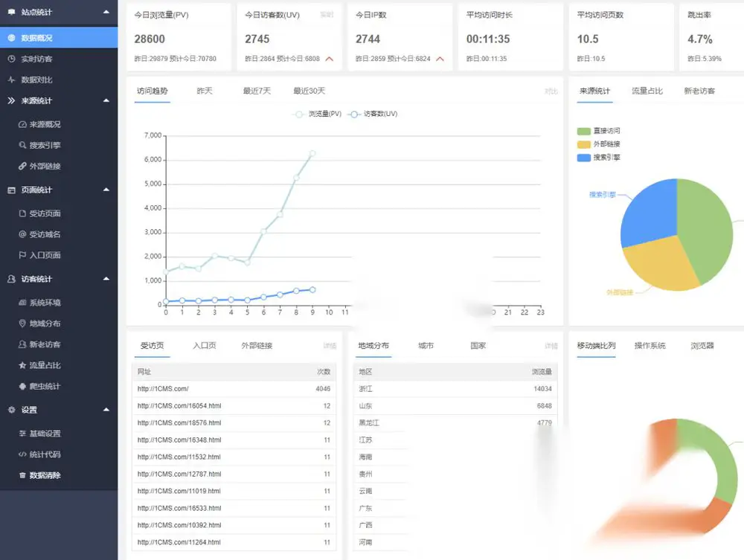Select the 最近30天 tab
This screenshot has height=560, width=744.
click(x=310, y=91)
